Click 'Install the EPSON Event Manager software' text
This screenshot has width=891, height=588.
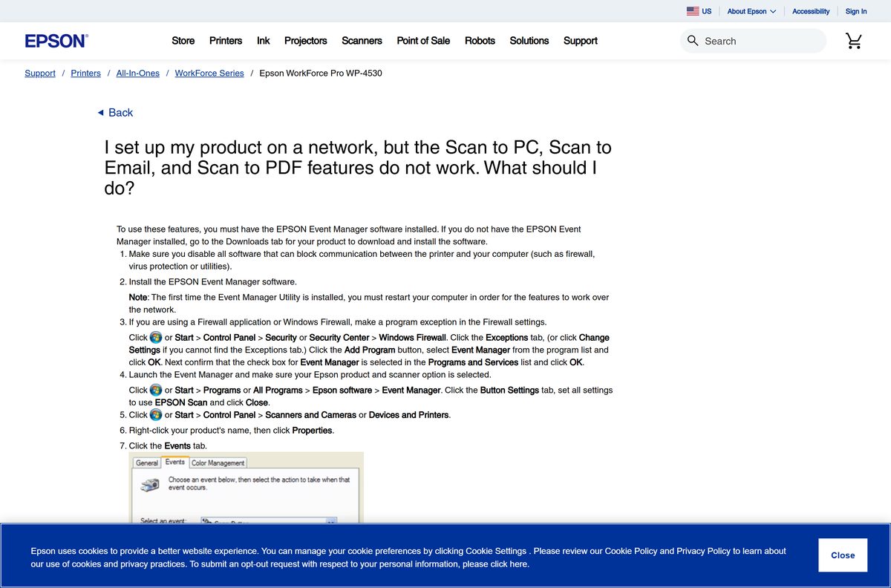[x=212, y=282]
